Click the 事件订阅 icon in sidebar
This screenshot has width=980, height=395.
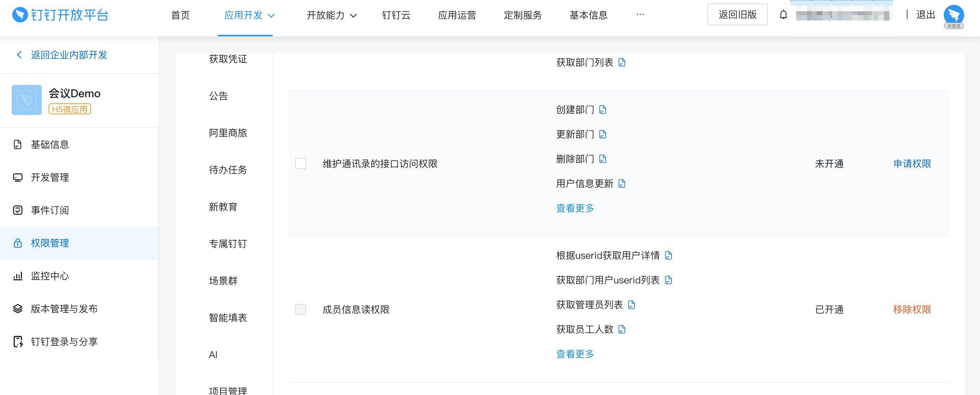point(17,210)
